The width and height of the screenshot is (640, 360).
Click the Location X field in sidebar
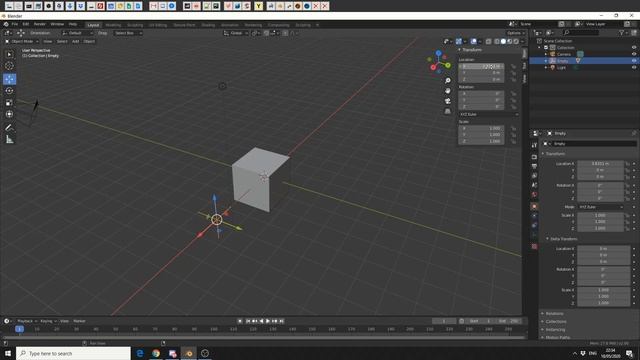click(481, 66)
